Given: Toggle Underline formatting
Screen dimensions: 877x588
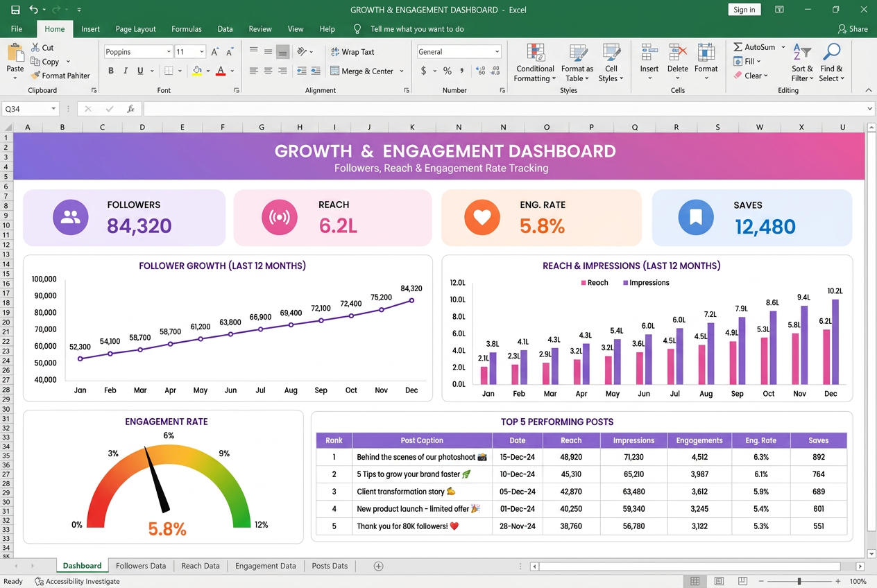Looking at the screenshot, I should (141, 71).
